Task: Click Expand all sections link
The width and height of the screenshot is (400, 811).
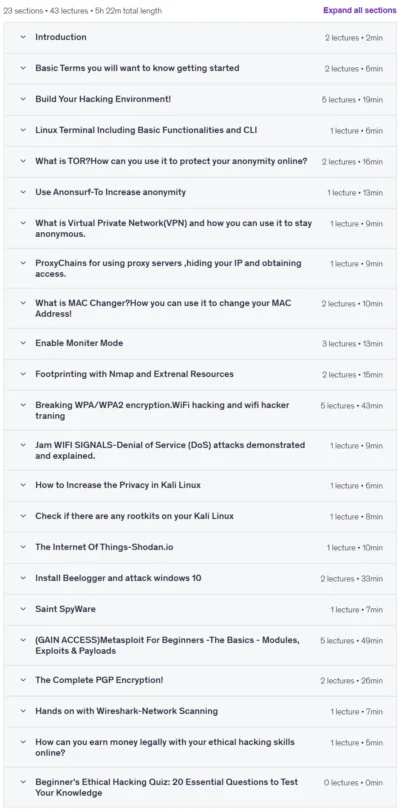Action: click(360, 10)
